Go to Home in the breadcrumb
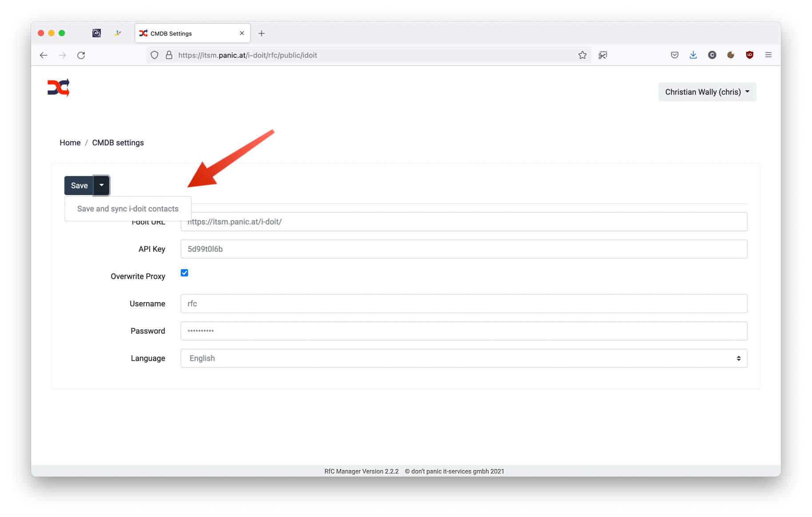 pos(70,143)
